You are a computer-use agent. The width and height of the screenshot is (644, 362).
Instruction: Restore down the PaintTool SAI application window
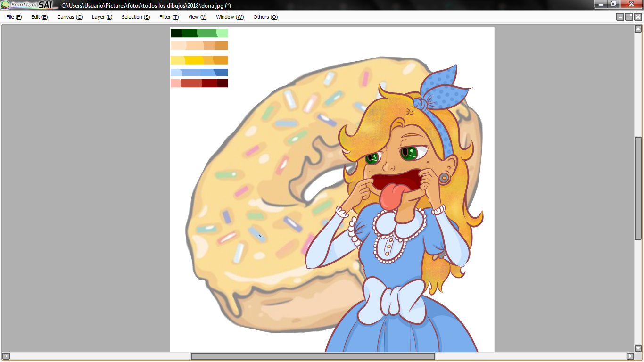[613, 4]
